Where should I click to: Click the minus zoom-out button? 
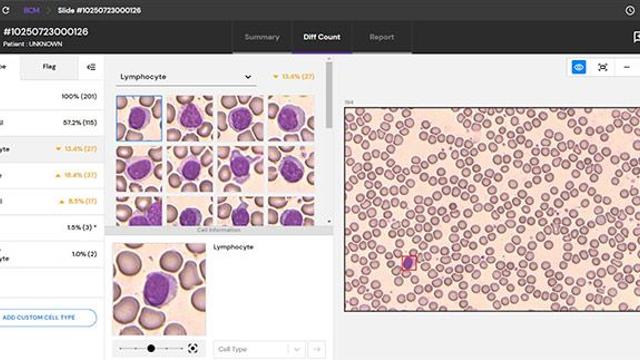627,67
